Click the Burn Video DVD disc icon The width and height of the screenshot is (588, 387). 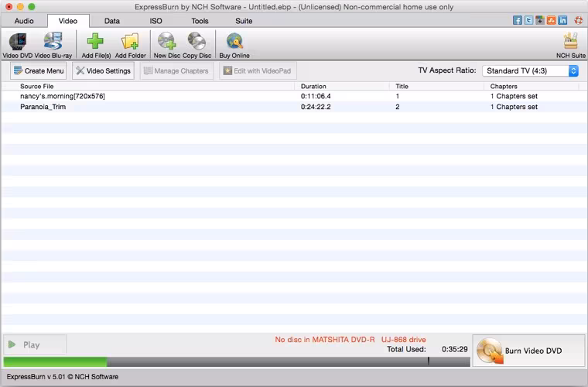pyautogui.click(x=490, y=351)
